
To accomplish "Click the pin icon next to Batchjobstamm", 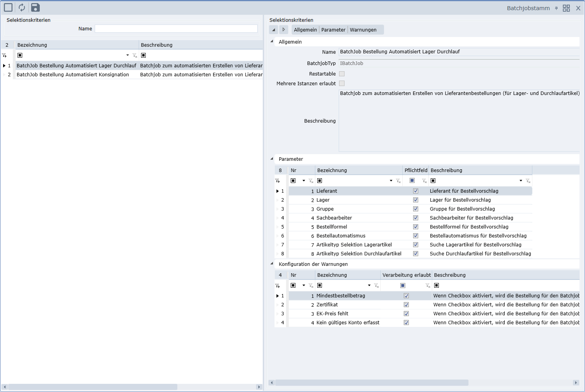I will [x=556, y=8].
